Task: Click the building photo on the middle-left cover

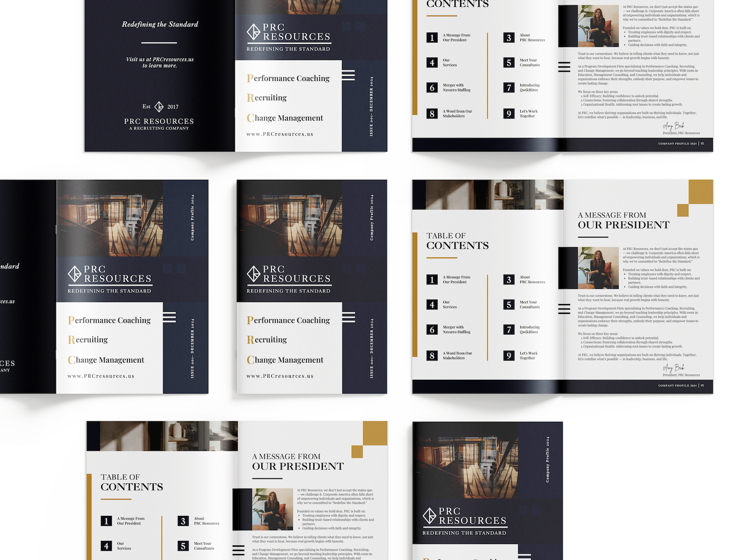Action: coord(110,218)
